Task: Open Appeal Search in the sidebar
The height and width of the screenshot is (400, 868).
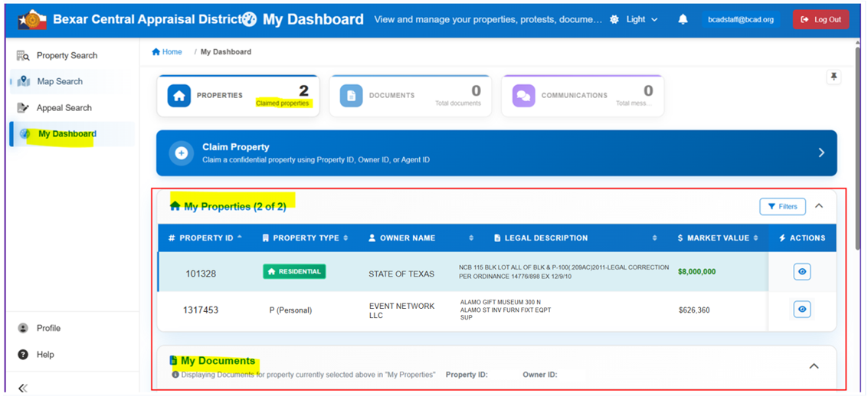Action: point(64,108)
